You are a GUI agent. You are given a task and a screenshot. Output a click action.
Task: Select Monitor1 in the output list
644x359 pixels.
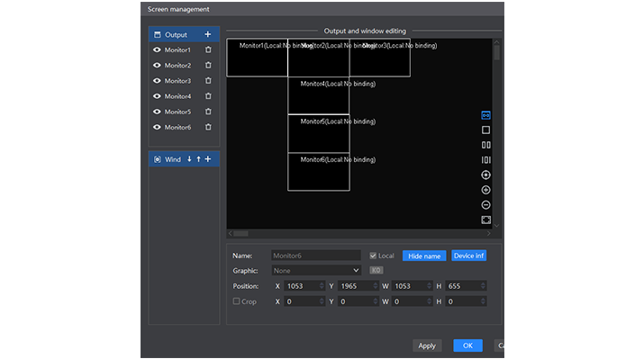click(177, 49)
